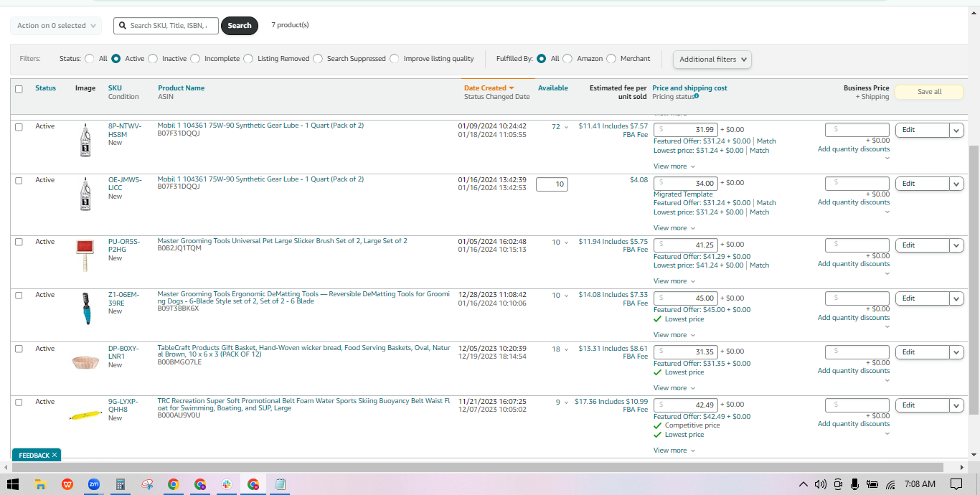Open Edit dropdown arrow for Z1-06EM-39RE
Viewport: 980px width, 495px height.
pyautogui.click(x=956, y=298)
